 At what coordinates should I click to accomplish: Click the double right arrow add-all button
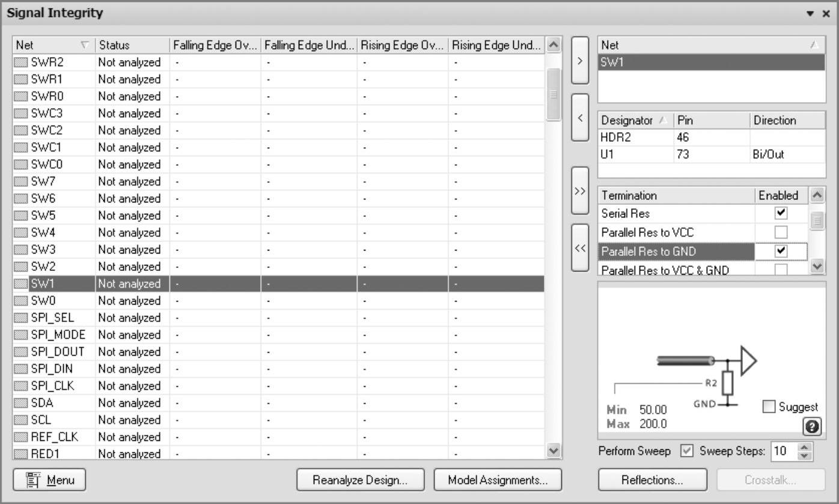point(580,190)
